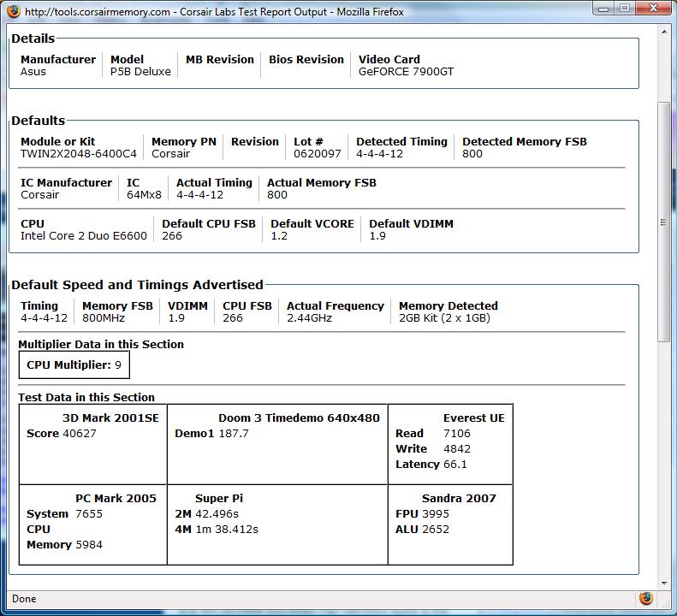Click the Everest Write value '4842'
The height and width of the screenshot is (616, 677).
457,449
